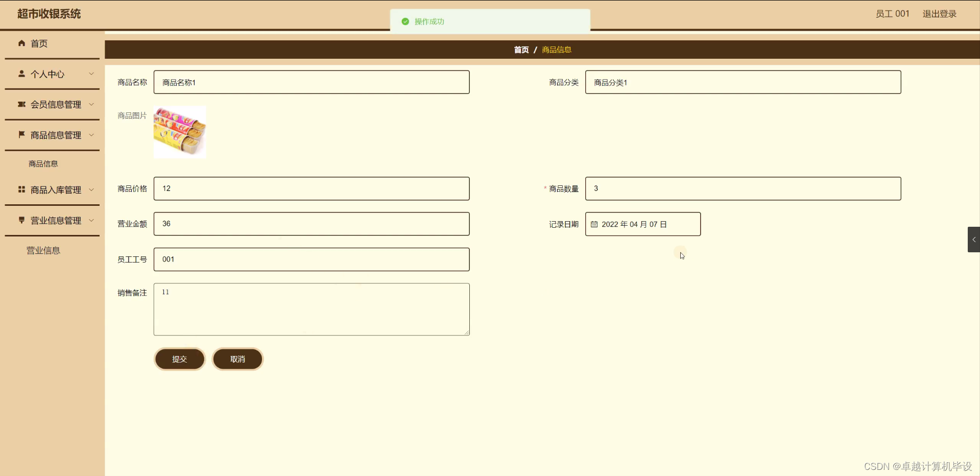This screenshot has height=476, width=980.
Task: Select the 商品信息 submenu item
Action: pos(43,164)
